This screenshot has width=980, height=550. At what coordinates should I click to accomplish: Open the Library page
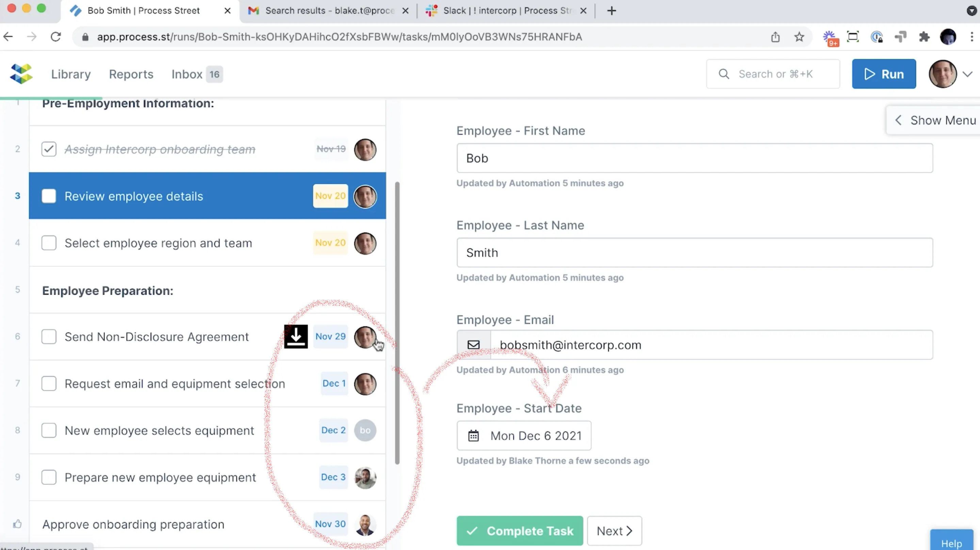pos(71,74)
